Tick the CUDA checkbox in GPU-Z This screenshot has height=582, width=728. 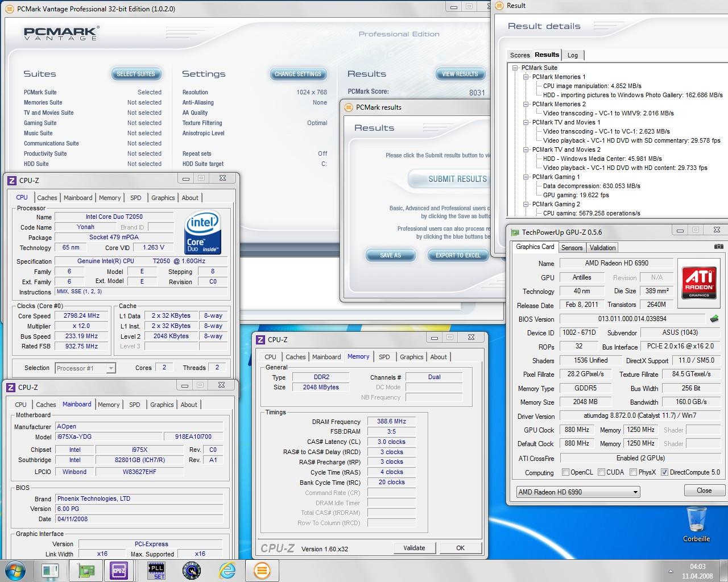[x=601, y=472]
